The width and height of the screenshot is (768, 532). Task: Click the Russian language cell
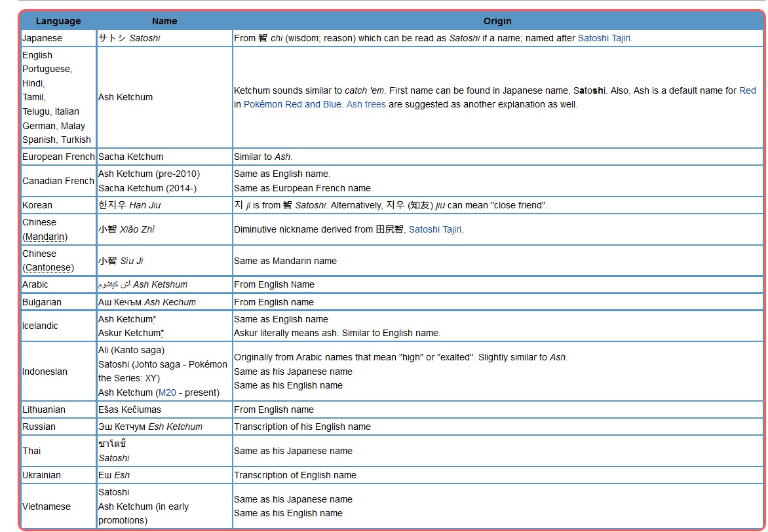point(58,427)
